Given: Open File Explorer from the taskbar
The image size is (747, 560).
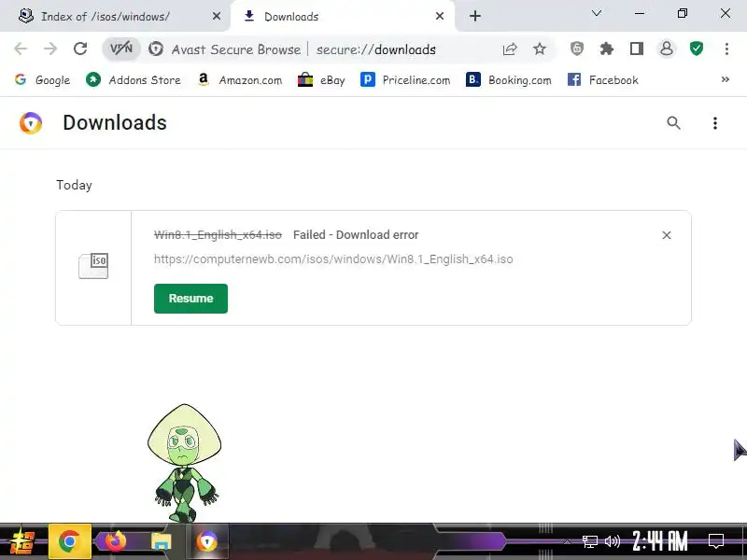Looking at the screenshot, I should point(161,542).
